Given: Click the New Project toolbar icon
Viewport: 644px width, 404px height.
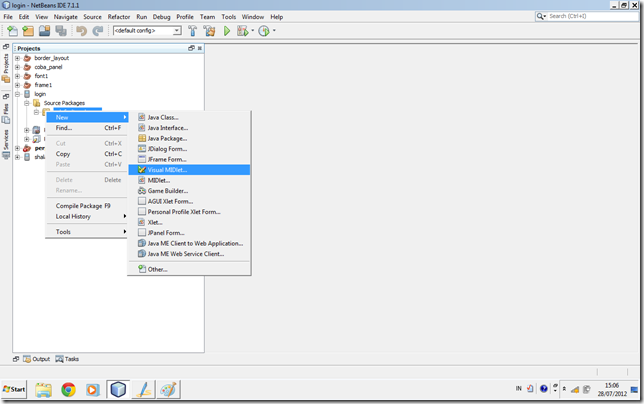Looking at the screenshot, I should click(28, 31).
